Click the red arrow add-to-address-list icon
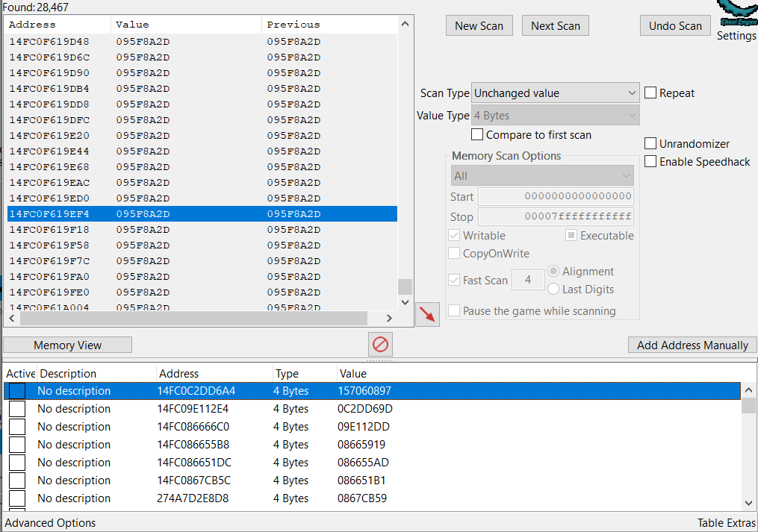Viewport: 758px width, 532px height. click(427, 314)
